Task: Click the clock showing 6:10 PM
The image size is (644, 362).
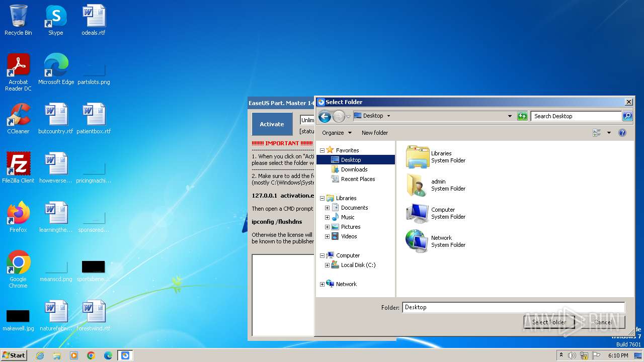Action: click(x=618, y=355)
